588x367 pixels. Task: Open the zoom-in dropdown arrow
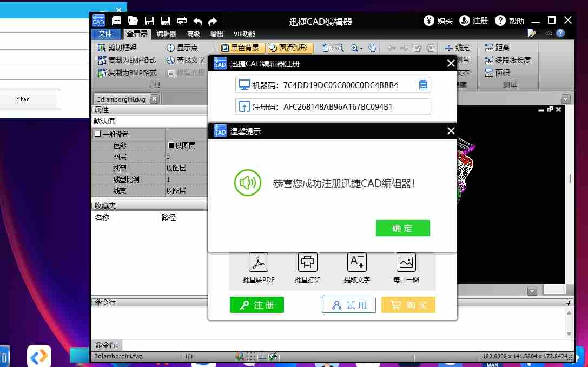click(x=361, y=48)
